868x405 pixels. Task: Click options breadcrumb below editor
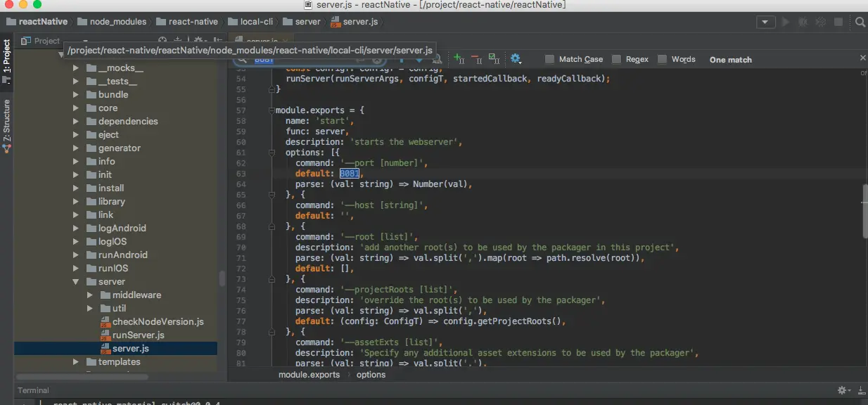click(x=371, y=375)
